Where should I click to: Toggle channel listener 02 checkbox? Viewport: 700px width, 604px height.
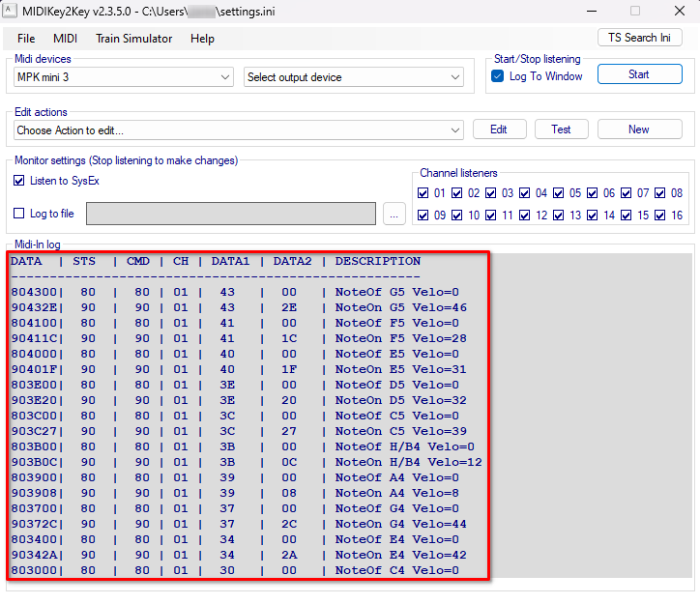pos(456,192)
